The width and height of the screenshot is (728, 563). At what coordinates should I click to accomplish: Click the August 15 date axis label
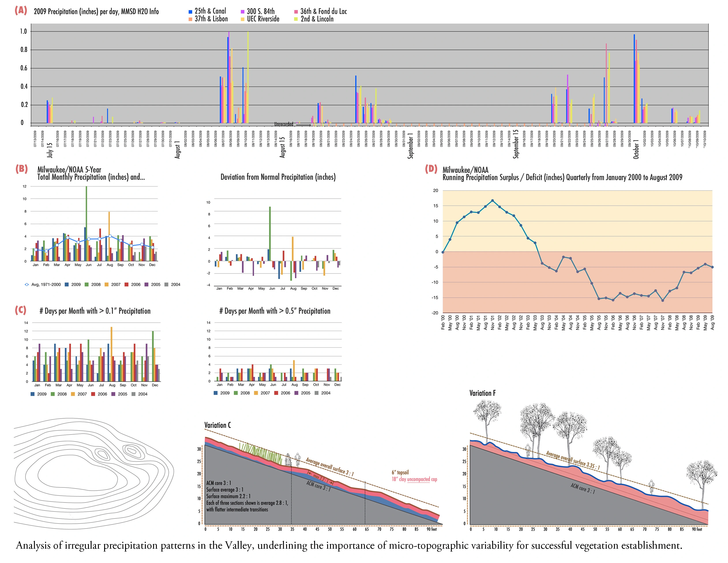[282, 147]
